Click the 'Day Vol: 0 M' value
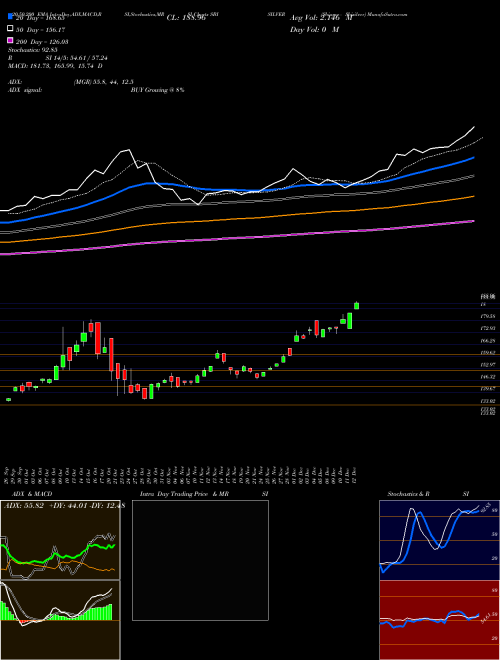 (314, 29)
